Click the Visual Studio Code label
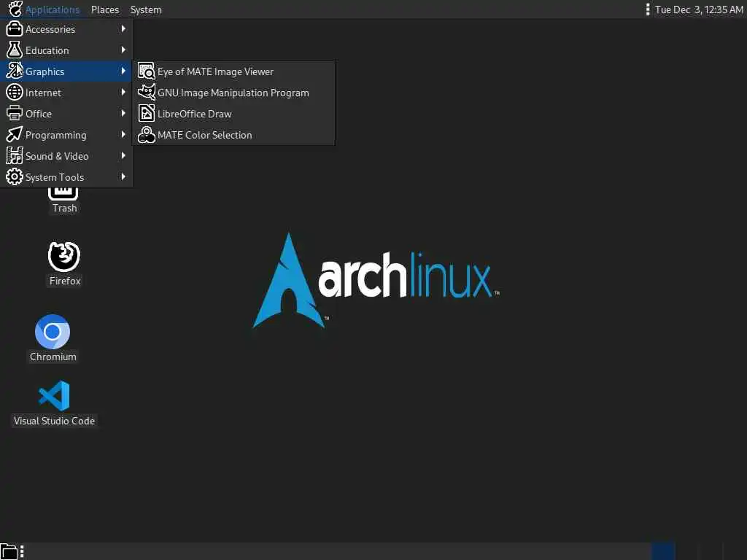This screenshot has height=560, width=747. [x=54, y=421]
